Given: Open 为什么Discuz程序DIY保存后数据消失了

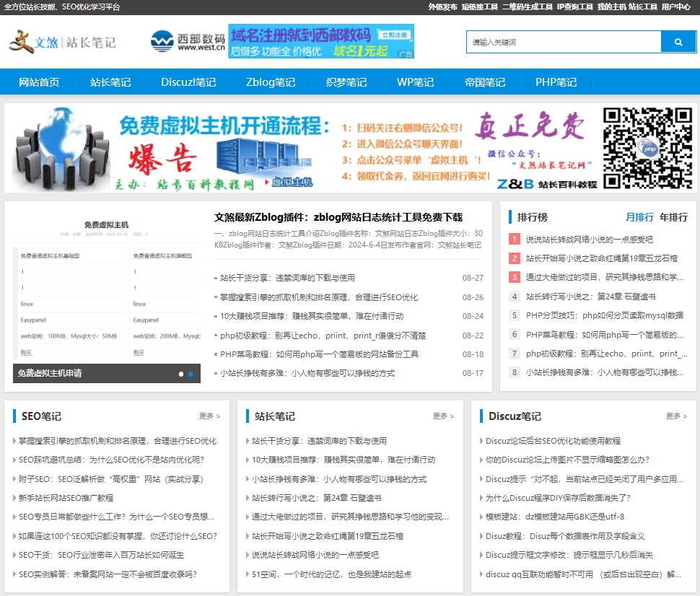Looking at the screenshot, I should point(558,498).
